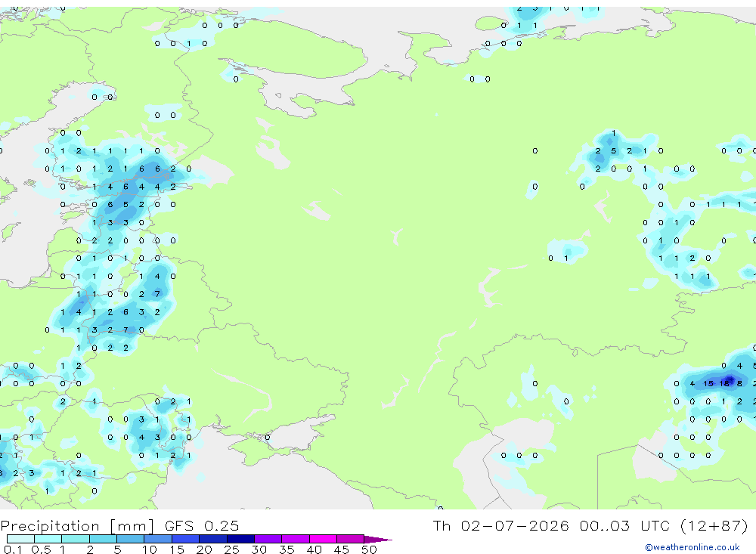Click the legend scale label '25'
Image resolution: width=756 pixels, height=554 pixels.
click(x=231, y=549)
